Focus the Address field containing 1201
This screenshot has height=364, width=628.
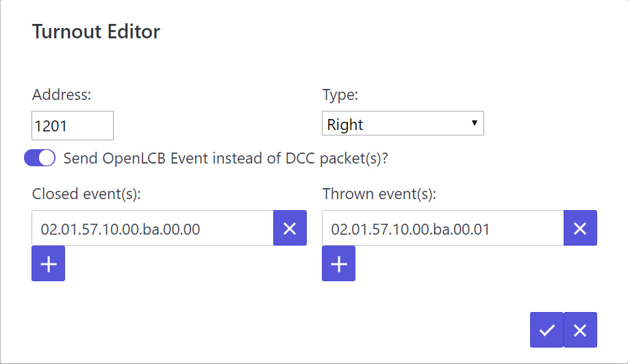(73, 126)
